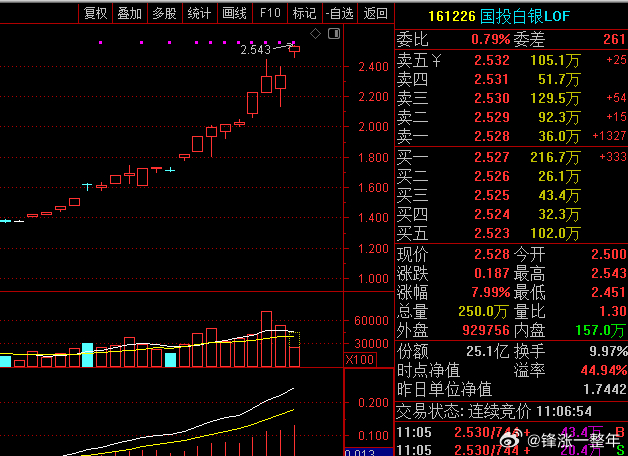Click the 换手 value 9.97%
Image resolution: width=628 pixels, height=456 pixels.
(608, 351)
